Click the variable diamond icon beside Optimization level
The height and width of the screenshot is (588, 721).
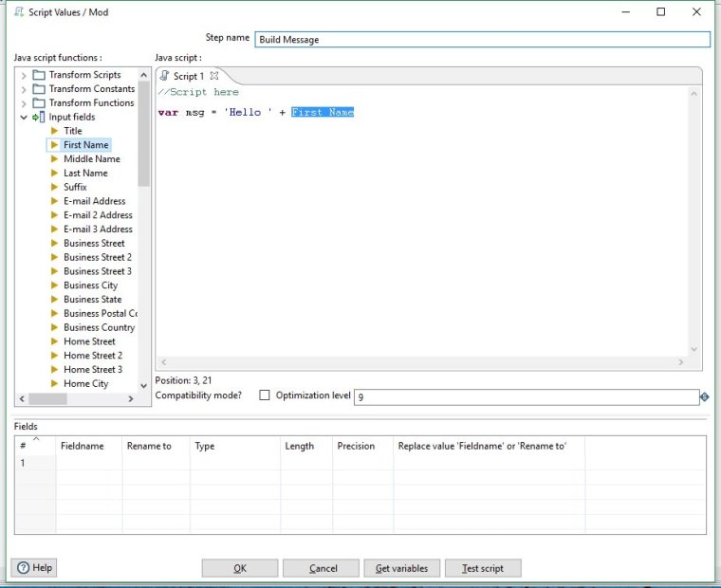click(705, 396)
